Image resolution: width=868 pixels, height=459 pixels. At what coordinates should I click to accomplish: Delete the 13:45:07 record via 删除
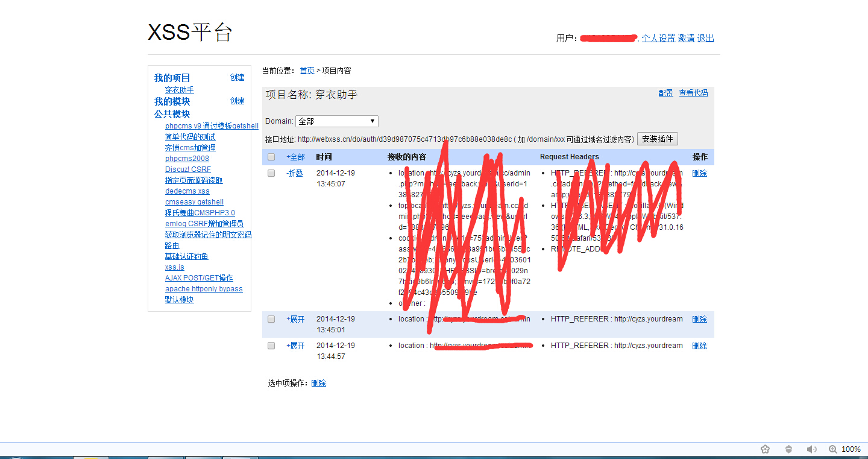coord(699,173)
